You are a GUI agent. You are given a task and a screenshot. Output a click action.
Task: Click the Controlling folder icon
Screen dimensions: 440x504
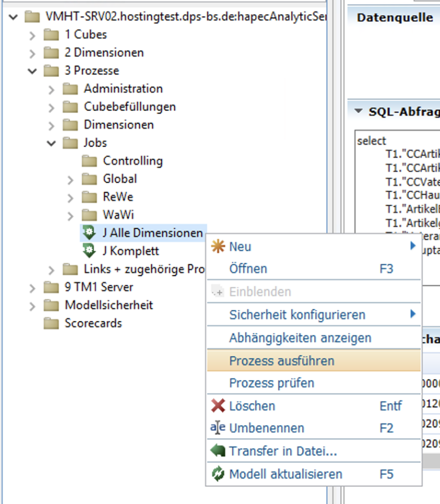pyautogui.click(x=90, y=161)
